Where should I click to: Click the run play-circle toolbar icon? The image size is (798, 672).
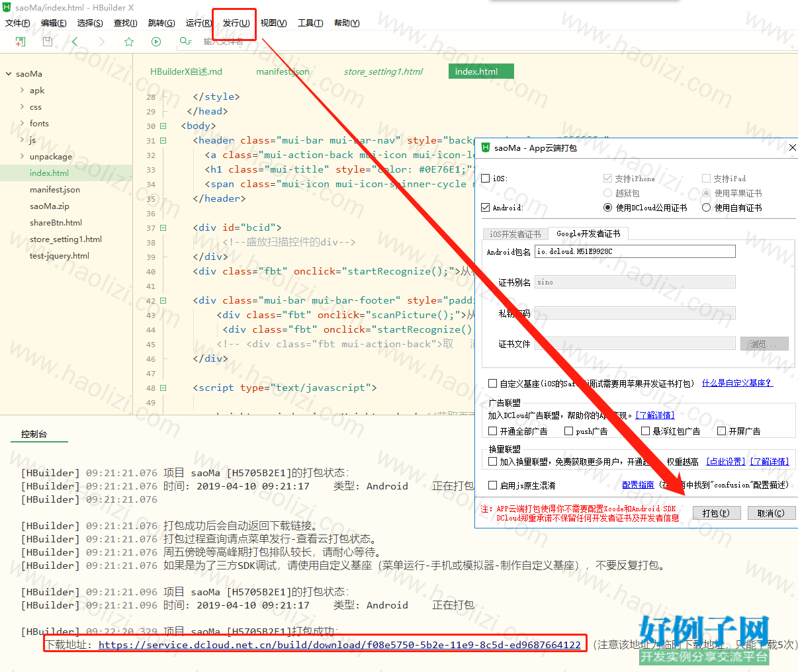point(156,42)
